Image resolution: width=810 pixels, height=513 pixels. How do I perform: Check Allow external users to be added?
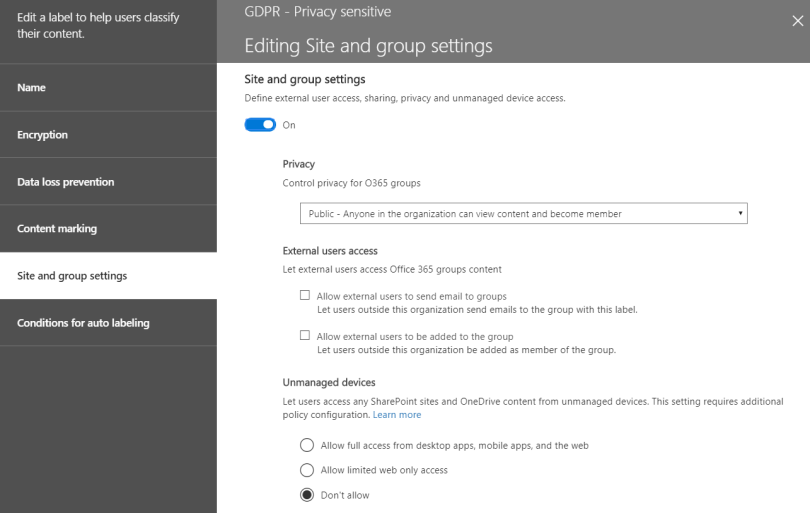[x=305, y=336]
